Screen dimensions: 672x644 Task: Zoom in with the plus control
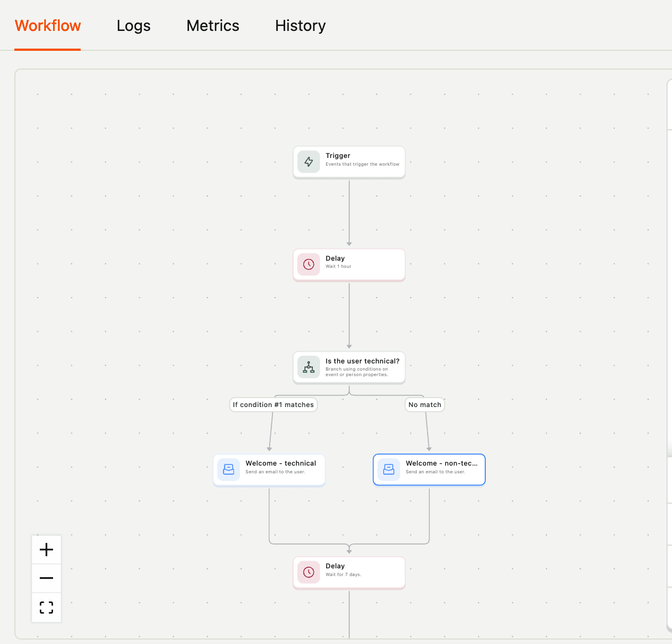pos(46,549)
